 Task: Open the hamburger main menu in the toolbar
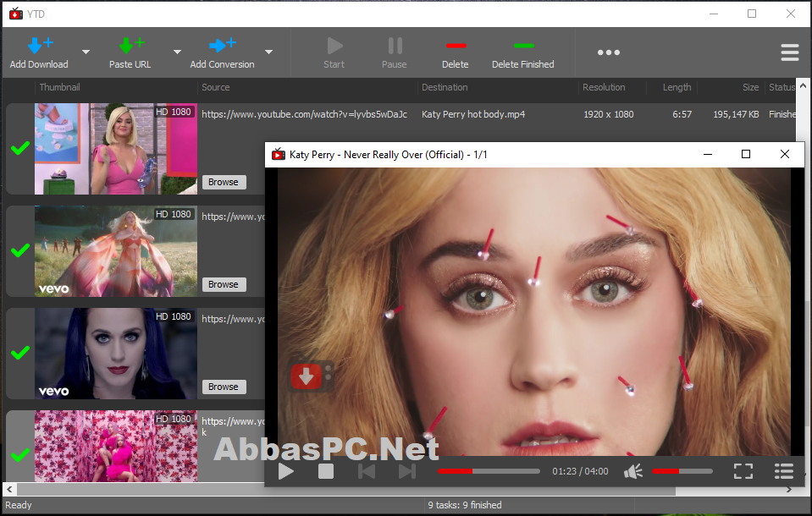click(790, 52)
